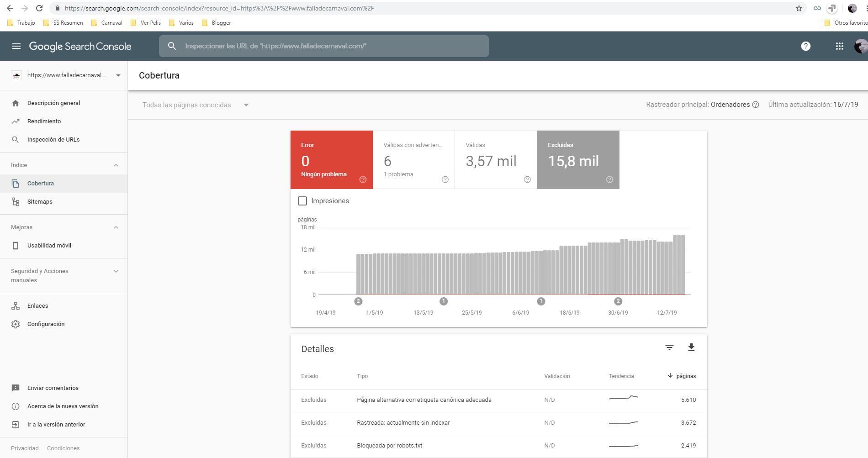This screenshot has width=868, height=458.
Task: Click the Sitemaps tree icon
Action: (16, 202)
